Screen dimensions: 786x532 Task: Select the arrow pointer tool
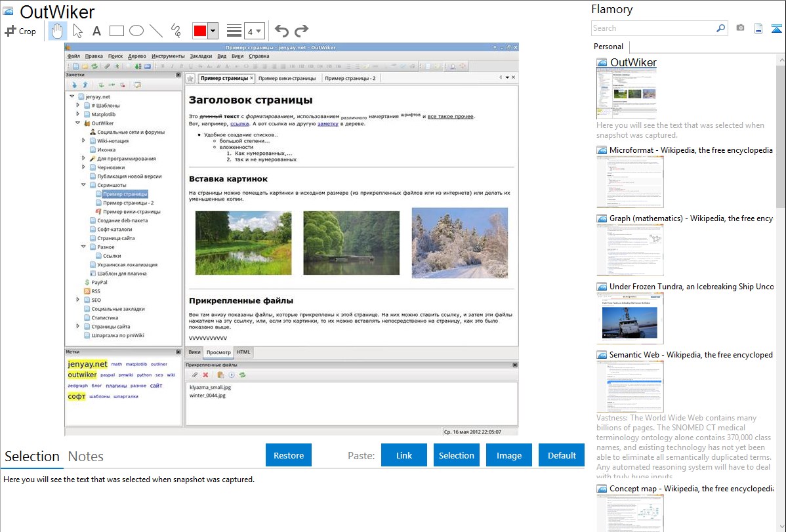click(77, 31)
